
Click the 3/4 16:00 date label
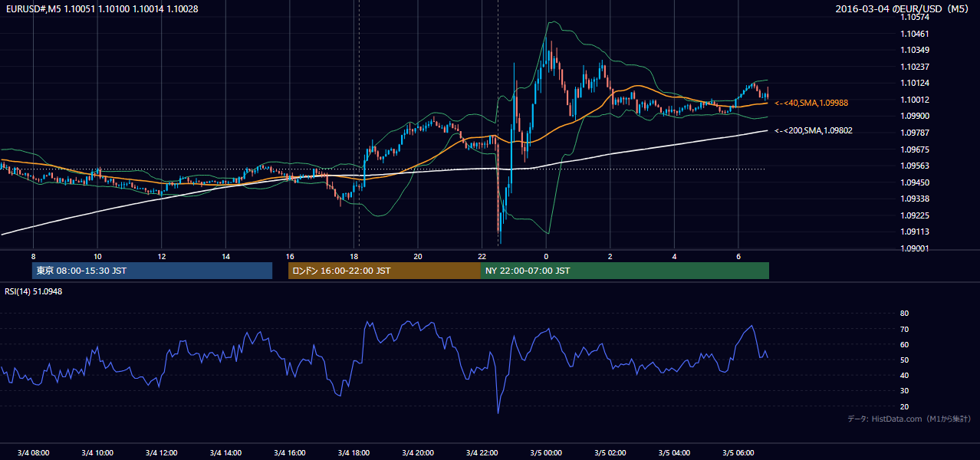pyautogui.click(x=290, y=452)
